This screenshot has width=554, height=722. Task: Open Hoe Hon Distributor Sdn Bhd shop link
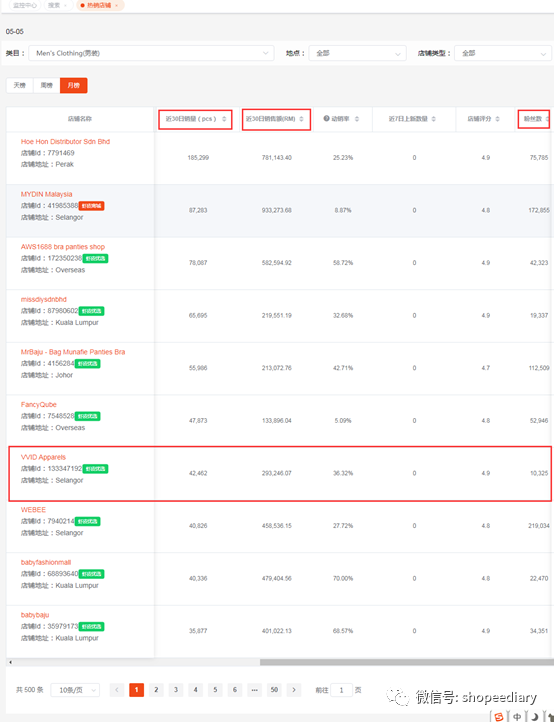click(65, 142)
